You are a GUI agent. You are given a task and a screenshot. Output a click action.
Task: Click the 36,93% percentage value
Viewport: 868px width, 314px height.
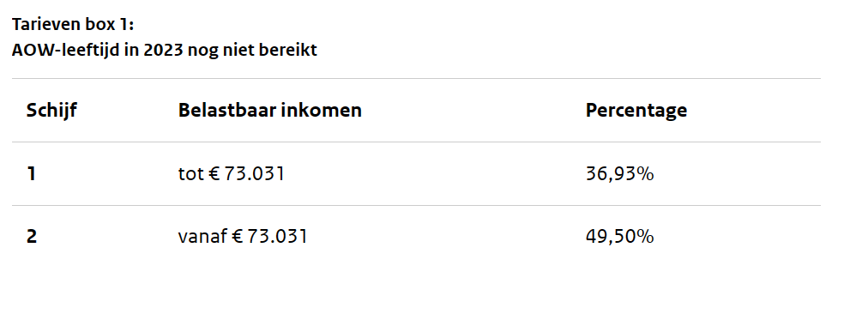tap(619, 174)
